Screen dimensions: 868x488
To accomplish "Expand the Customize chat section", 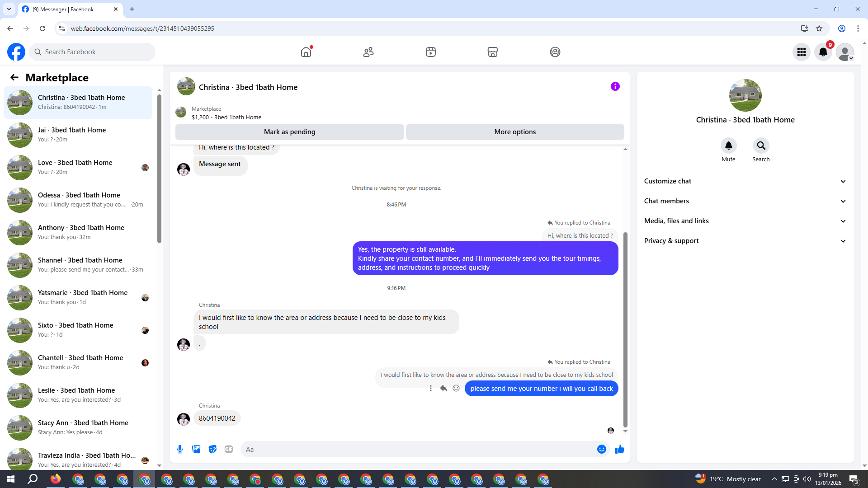I will pos(745,181).
